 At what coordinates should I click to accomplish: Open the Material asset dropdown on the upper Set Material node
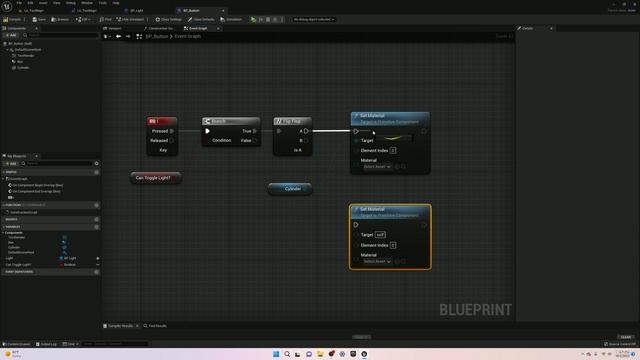[x=377, y=167]
